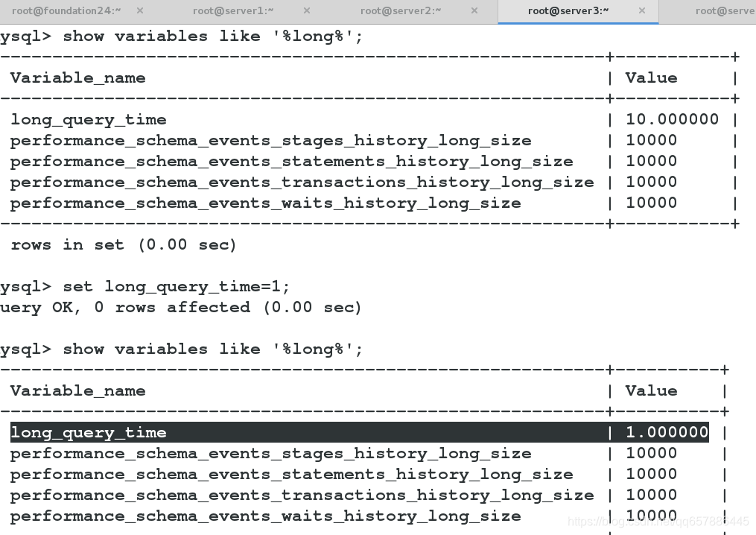The image size is (756, 535).
Task: Click the second table's Value header
Action: click(652, 390)
